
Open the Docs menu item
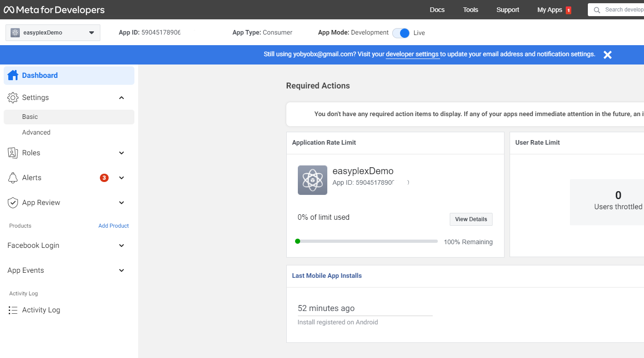(x=437, y=10)
